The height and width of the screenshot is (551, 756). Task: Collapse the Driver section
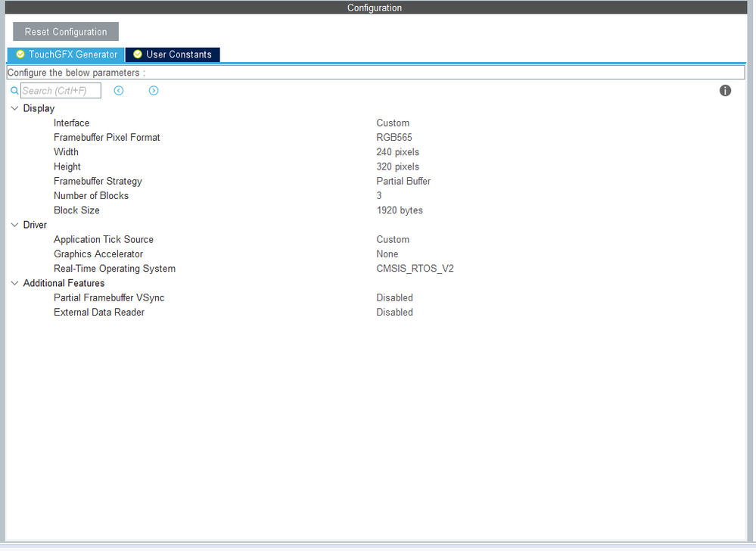[14, 225]
